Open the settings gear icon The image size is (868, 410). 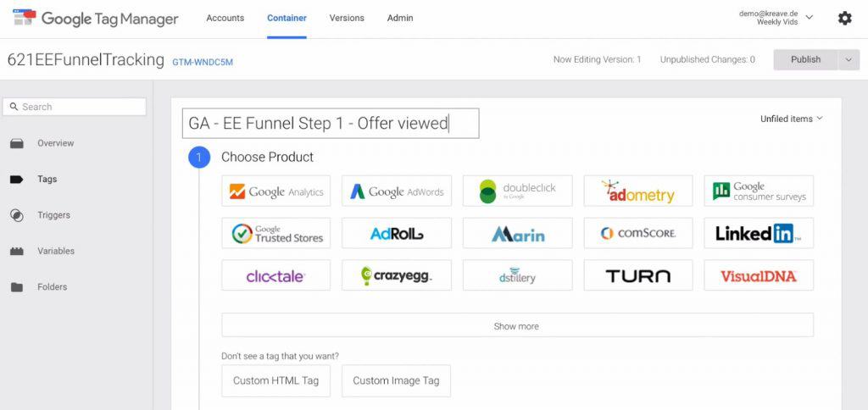pyautogui.click(x=844, y=19)
